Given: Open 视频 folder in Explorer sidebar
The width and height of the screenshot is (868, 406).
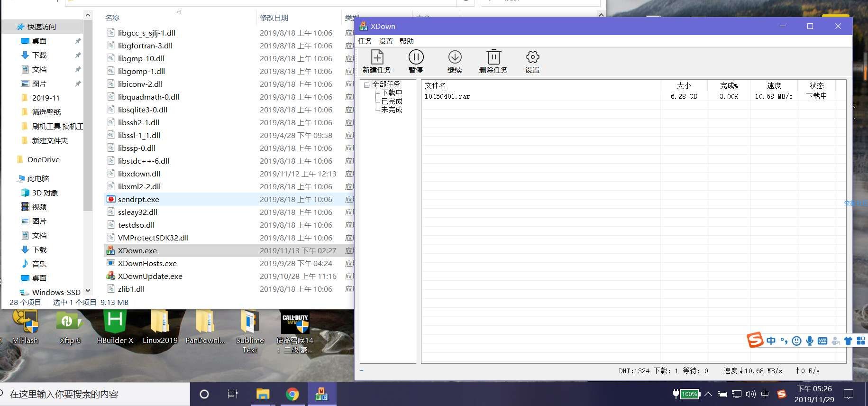Looking at the screenshot, I should coord(39,207).
